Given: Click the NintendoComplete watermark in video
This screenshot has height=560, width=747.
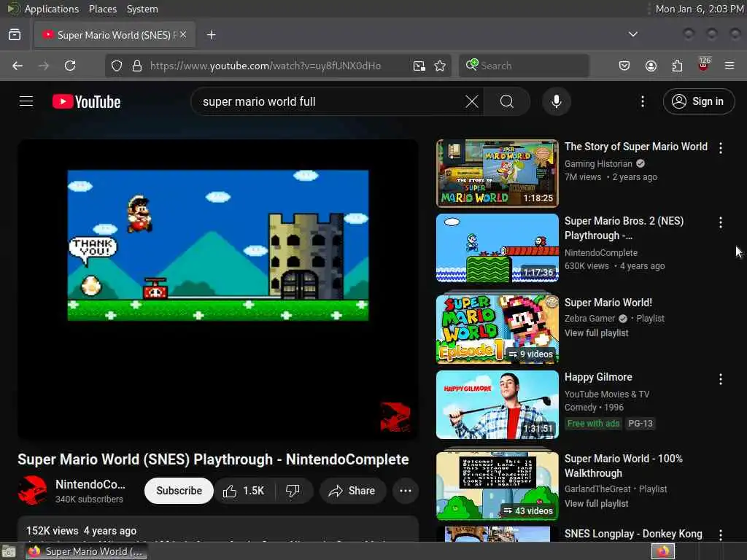Looking at the screenshot, I should coord(395,417).
